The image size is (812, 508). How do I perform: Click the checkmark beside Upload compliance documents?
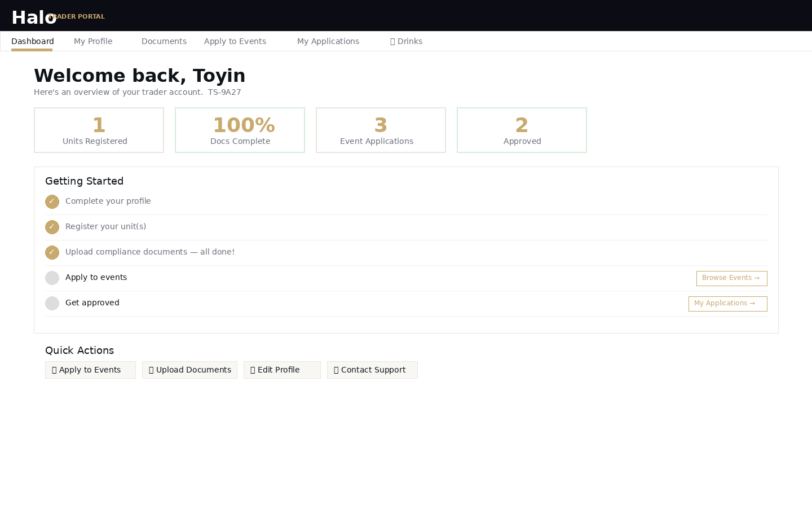(52, 252)
